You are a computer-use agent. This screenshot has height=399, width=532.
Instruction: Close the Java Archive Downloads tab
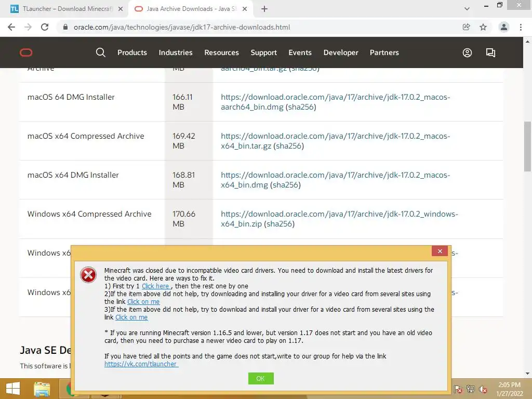[x=245, y=9]
